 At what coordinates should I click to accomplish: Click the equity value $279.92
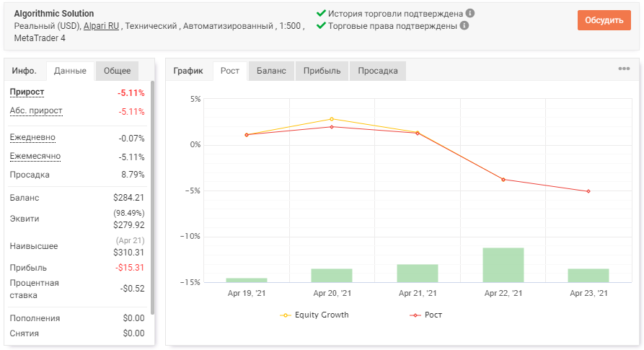click(128, 225)
